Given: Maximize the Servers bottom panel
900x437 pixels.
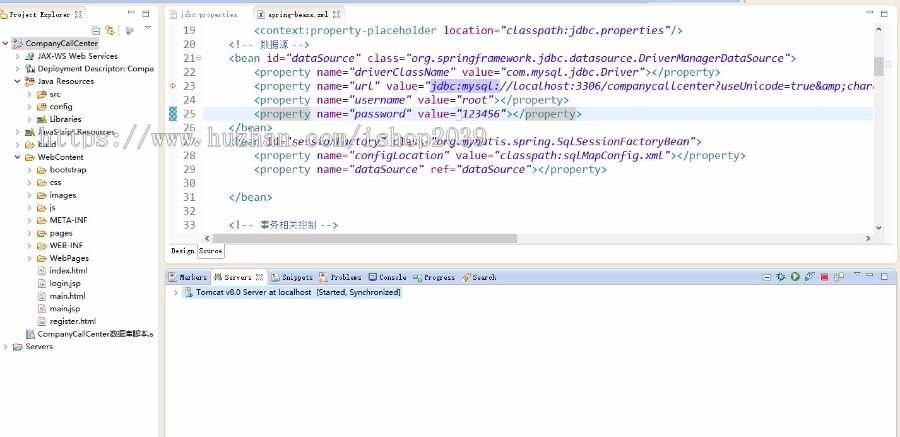Looking at the screenshot, I should click(x=884, y=276).
